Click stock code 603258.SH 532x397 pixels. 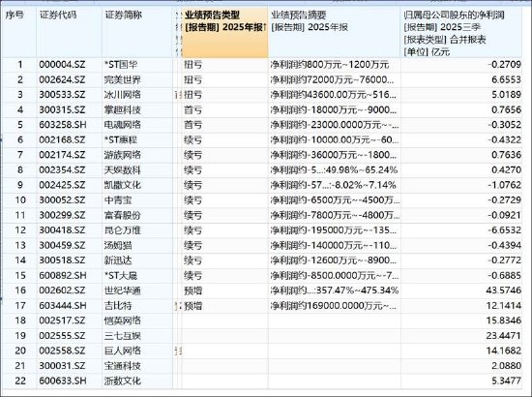pyautogui.click(x=63, y=125)
